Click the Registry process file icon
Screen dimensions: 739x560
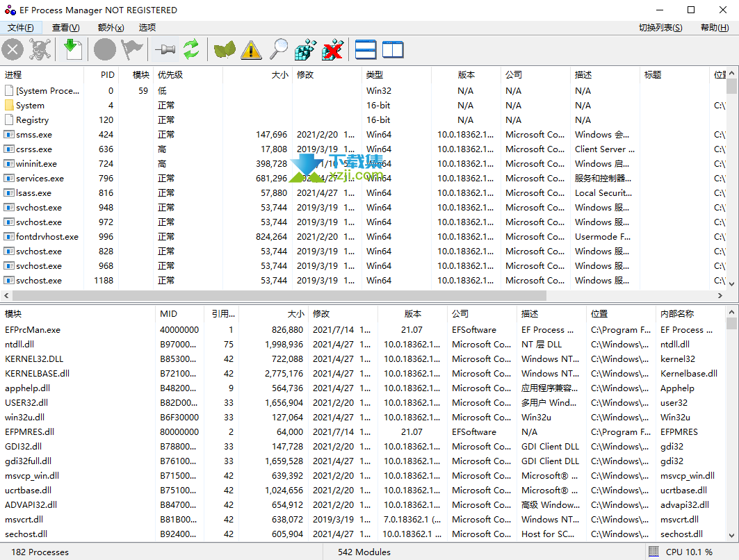[x=9, y=120]
